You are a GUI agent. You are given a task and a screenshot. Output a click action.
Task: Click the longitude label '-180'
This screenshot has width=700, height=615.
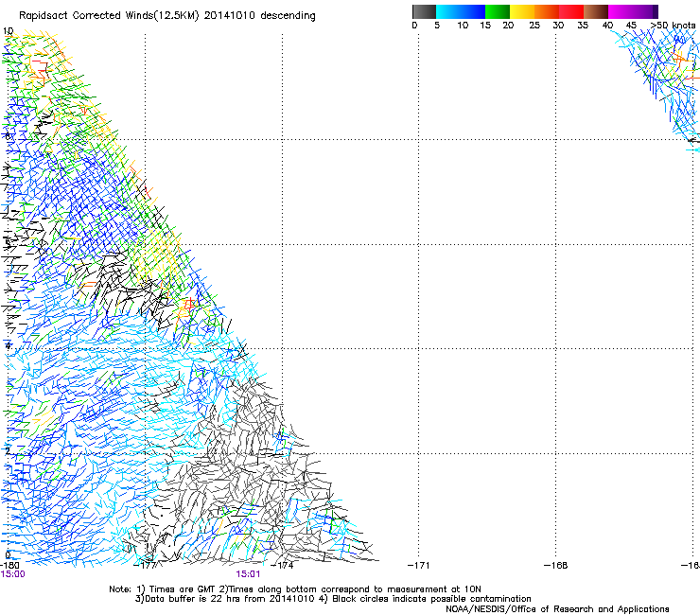pos(9,566)
